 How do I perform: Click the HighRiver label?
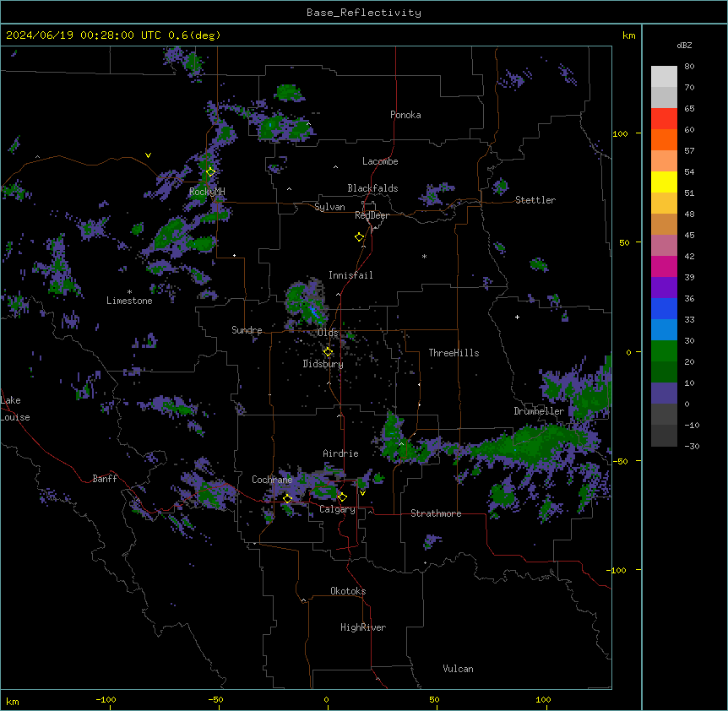(x=363, y=627)
